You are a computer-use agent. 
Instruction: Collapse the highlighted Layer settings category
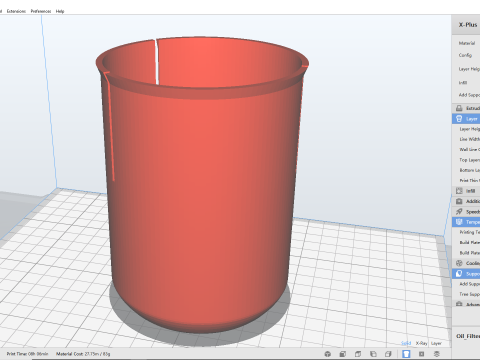click(466, 119)
